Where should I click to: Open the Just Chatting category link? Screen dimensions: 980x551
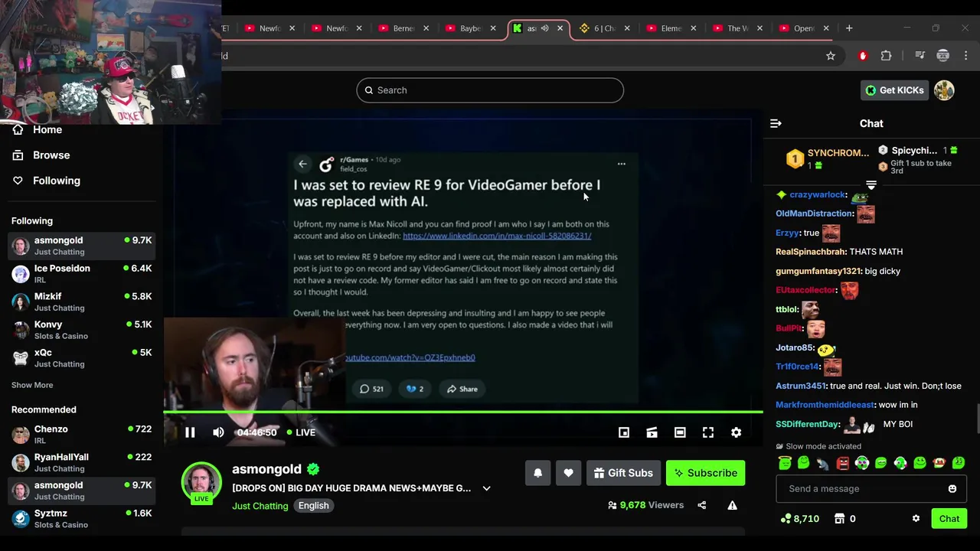(260, 506)
